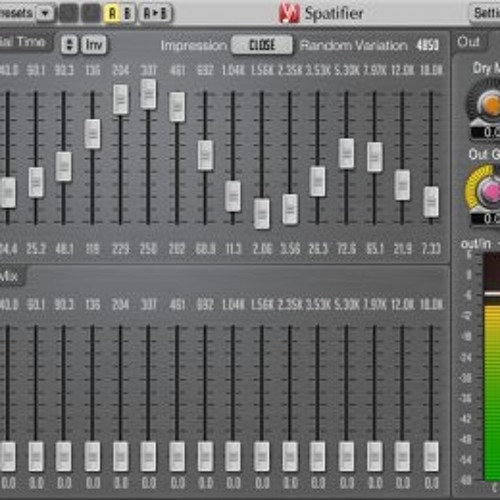Screen dimensions: 500x500
Task: Click the Out Gain value readout
Action: [x=486, y=219]
